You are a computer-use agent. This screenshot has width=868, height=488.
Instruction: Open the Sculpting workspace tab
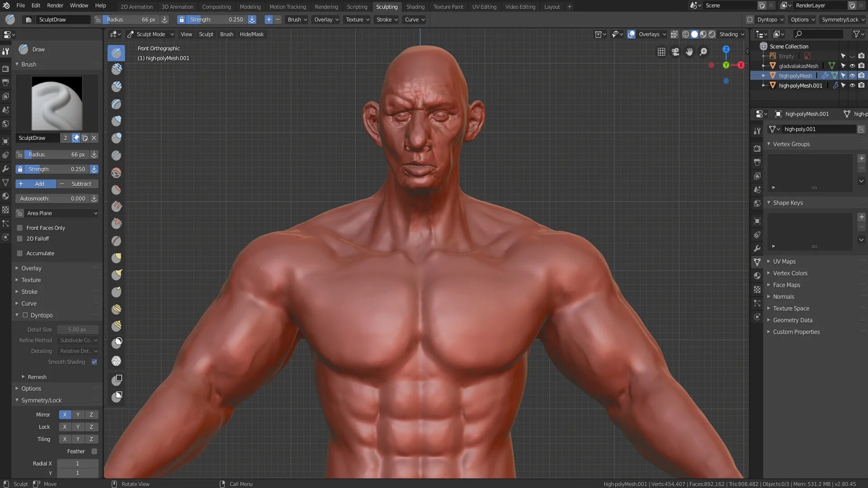tap(387, 7)
